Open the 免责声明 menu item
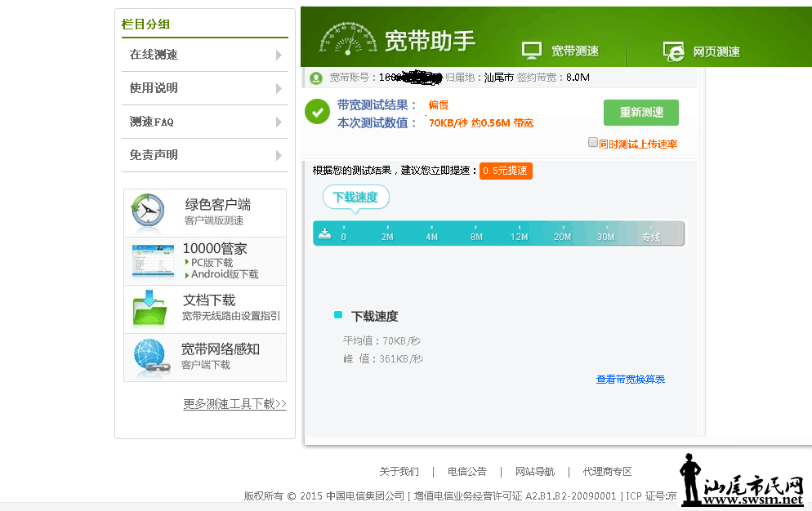Image resolution: width=812 pixels, height=511 pixels. (204, 155)
